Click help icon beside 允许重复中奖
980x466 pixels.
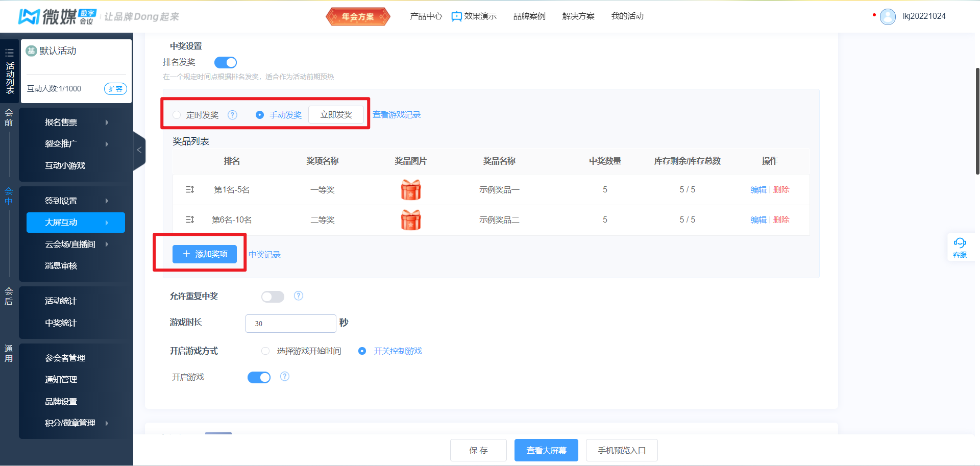point(299,296)
